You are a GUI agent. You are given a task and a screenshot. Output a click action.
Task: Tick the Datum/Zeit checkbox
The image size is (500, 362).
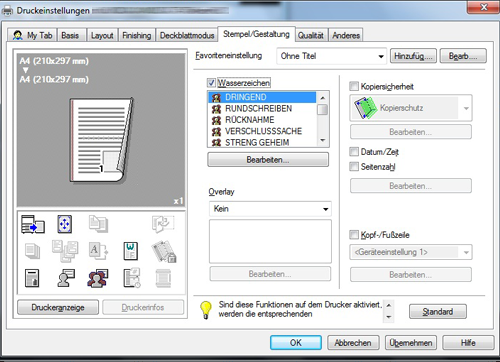click(354, 152)
